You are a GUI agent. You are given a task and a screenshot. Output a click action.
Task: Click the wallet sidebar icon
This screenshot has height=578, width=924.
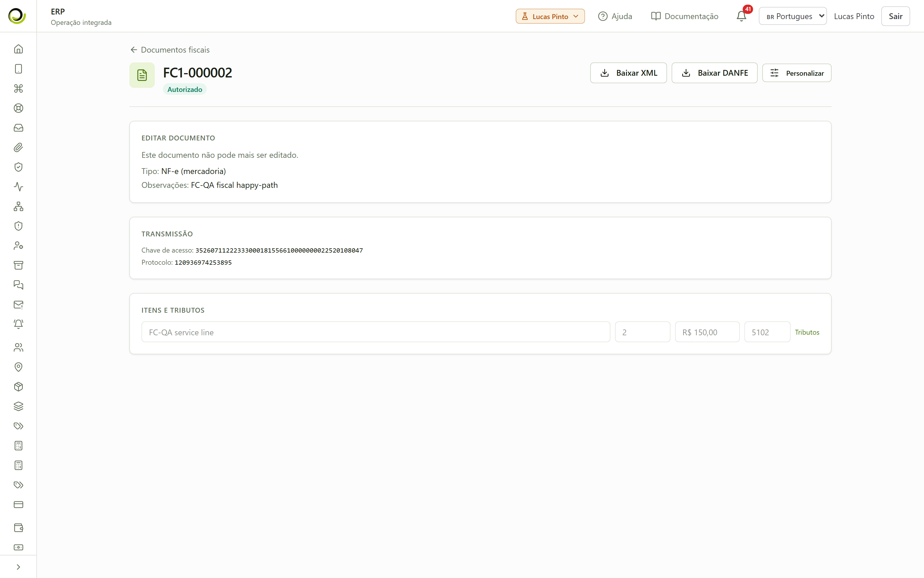point(18,528)
